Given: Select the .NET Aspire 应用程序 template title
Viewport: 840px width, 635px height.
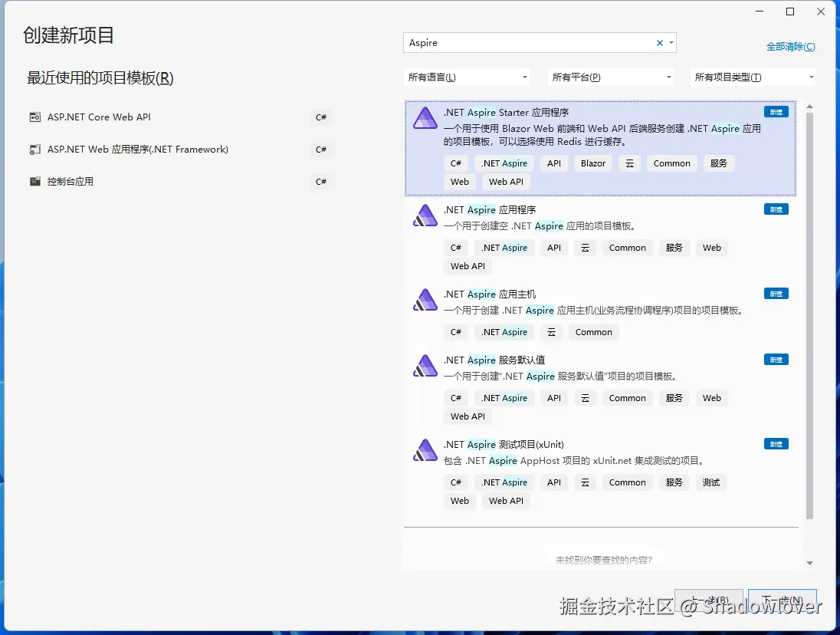Looking at the screenshot, I should pos(490,210).
